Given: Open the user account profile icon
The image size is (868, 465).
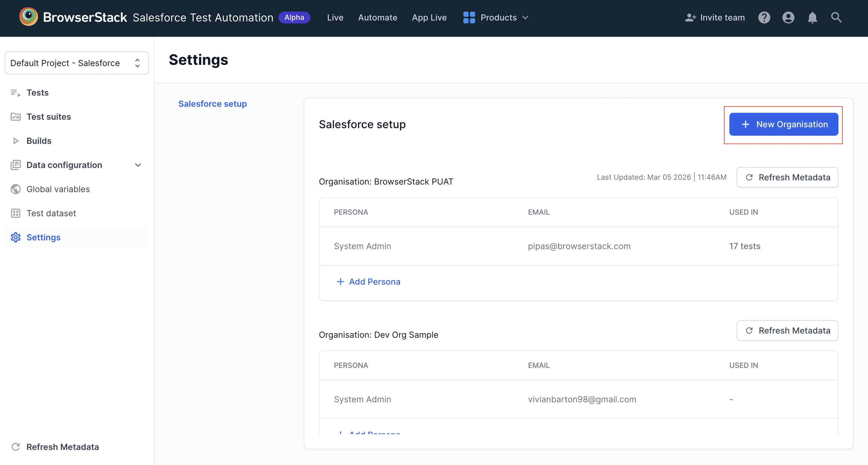Looking at the screenshot, I should [788, 17].
